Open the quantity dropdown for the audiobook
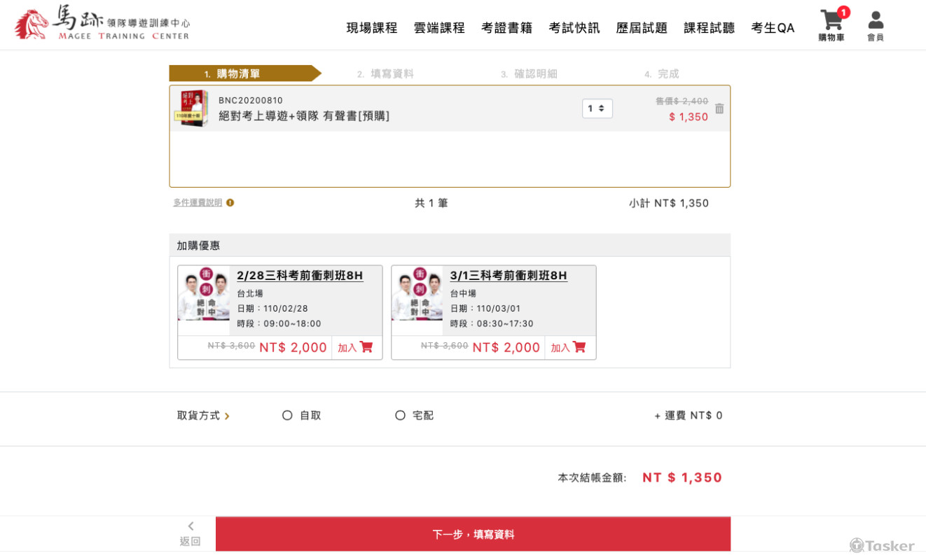Image resolution: width=926 pixels, height=560 pixels. point(597,108)
